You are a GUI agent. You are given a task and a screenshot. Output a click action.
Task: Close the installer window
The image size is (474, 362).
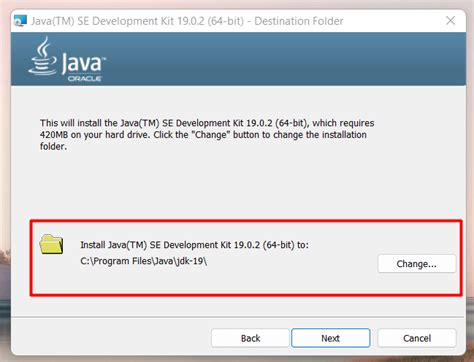(x=450, y=21)
